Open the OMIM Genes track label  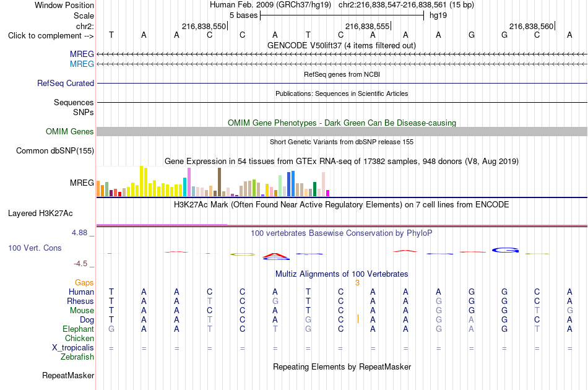[70, 132]
